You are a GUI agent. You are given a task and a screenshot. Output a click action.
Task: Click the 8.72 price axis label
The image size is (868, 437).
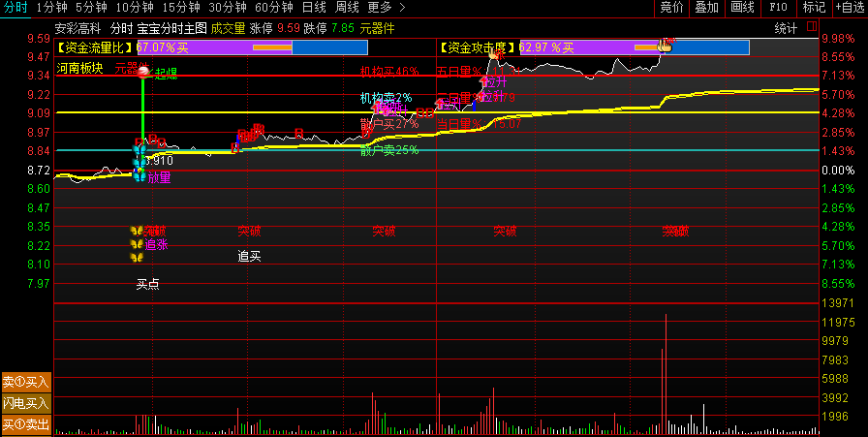(39, 170)
